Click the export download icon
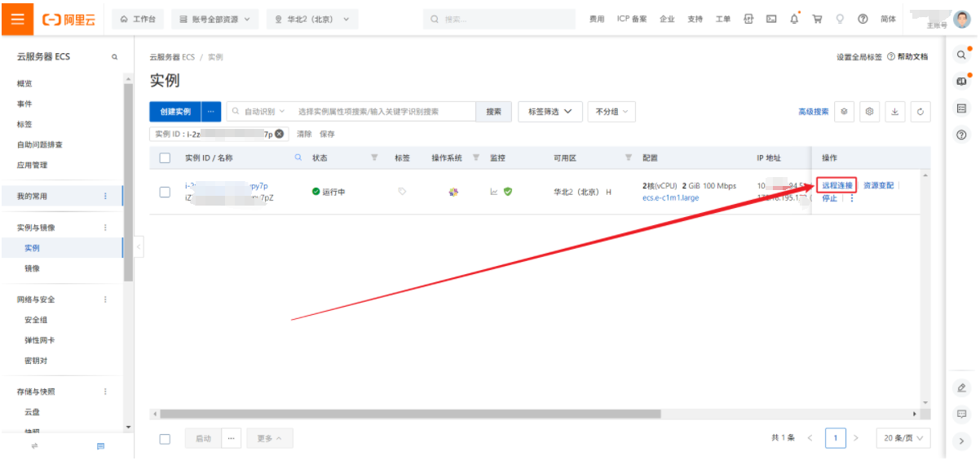Viewport: 980px width, 474px height. click(x=895, y=112)
